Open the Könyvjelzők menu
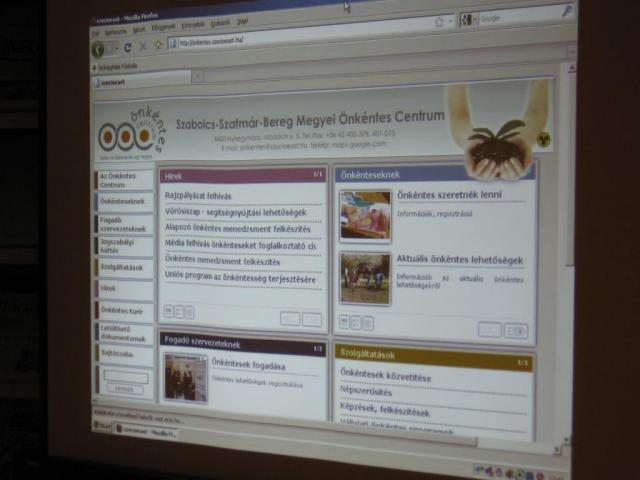The image size is (640, 480). 193,25
